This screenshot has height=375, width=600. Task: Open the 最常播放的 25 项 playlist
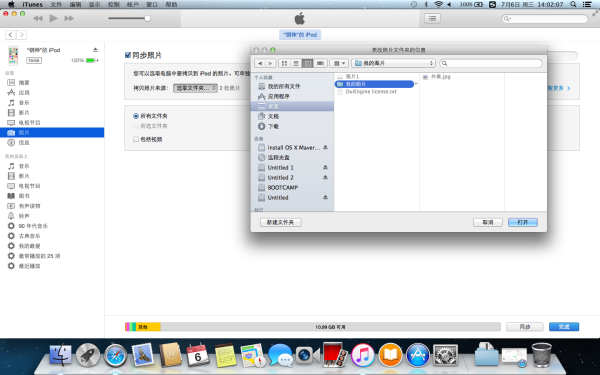click(39, 256)
